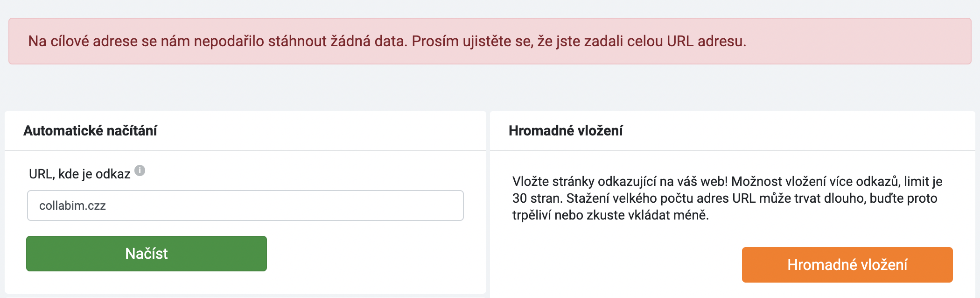Click the "trpěliví nebo zkuste vkládat méně" line
The image size is (980, 298).
pyautogui.click(x=610, y=215)
